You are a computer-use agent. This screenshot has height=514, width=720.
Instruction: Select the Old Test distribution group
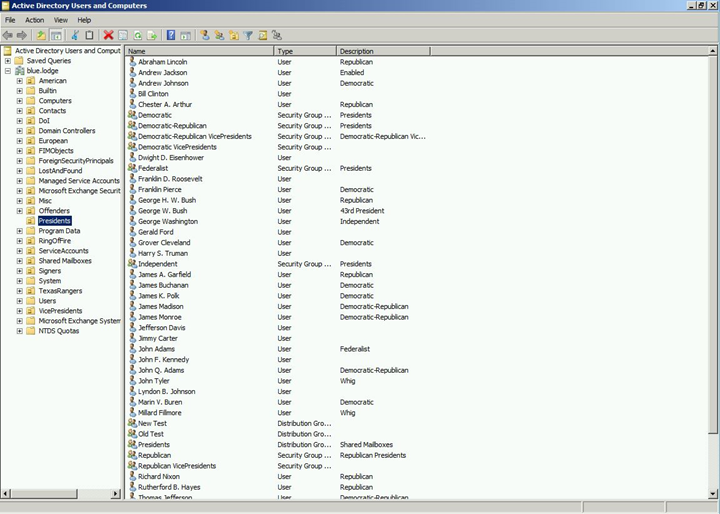click(x=151, y=434)
